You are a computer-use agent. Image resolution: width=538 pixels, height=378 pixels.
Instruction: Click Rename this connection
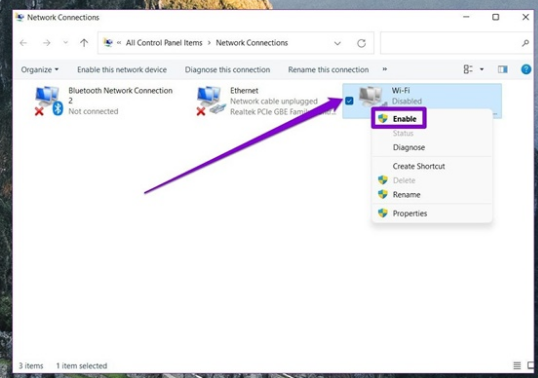point(328,70)
